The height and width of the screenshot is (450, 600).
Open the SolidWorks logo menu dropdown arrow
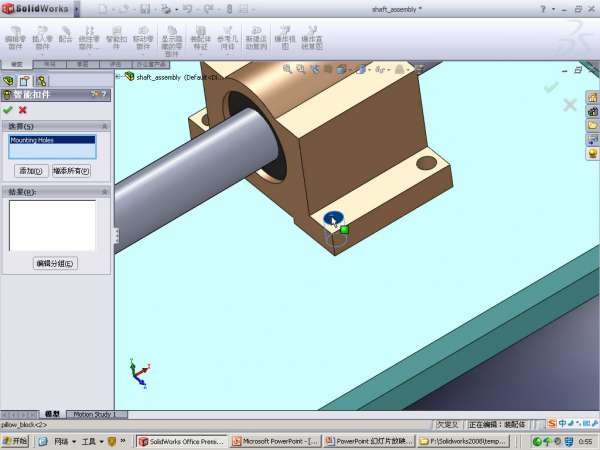[78, 9]
